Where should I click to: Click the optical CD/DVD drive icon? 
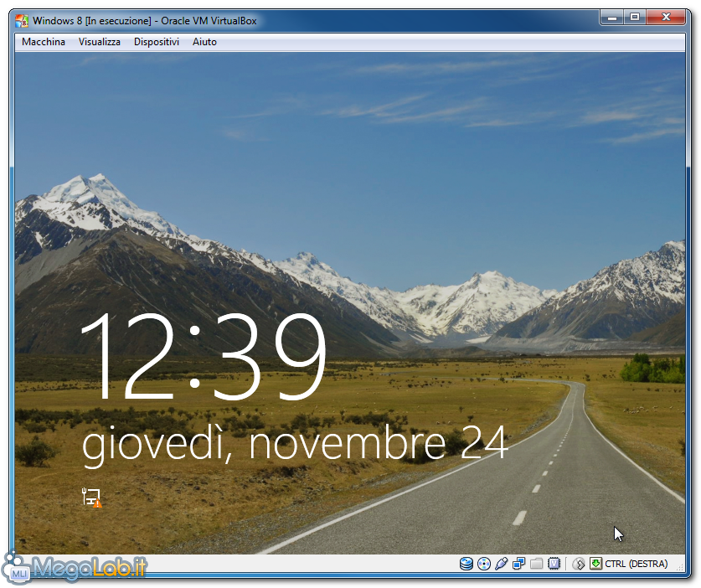click(x=484, y=564)
